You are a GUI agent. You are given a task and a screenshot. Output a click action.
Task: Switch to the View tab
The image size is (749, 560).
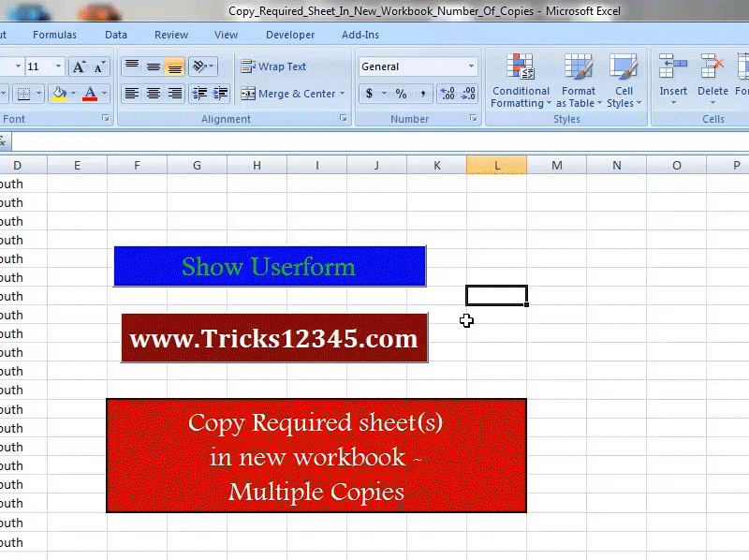pyautogui.click(x=226, y=35)
